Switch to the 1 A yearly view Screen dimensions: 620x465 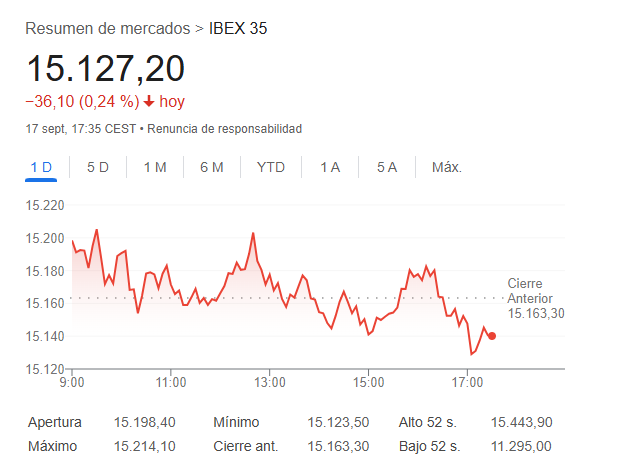330,167
